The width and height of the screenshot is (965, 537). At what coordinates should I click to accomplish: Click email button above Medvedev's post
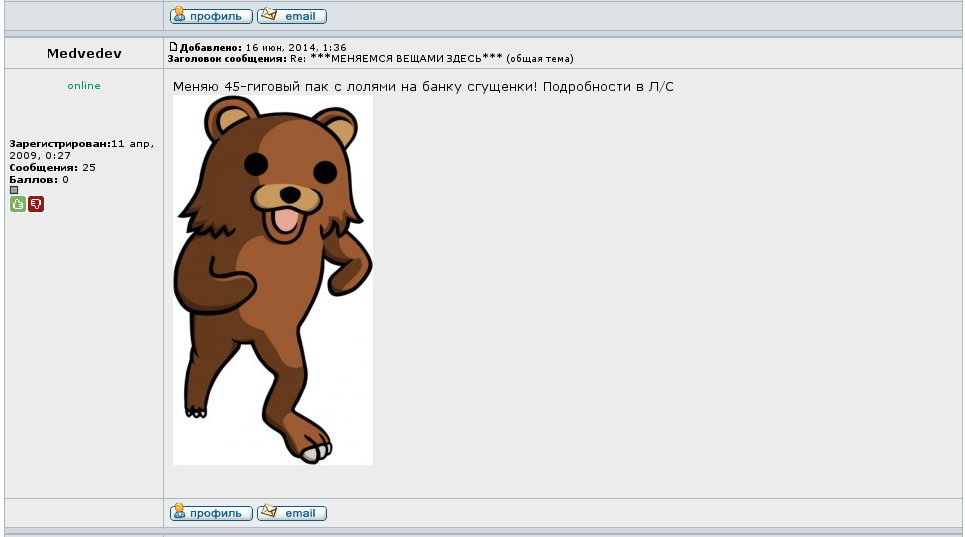[292, 16]
